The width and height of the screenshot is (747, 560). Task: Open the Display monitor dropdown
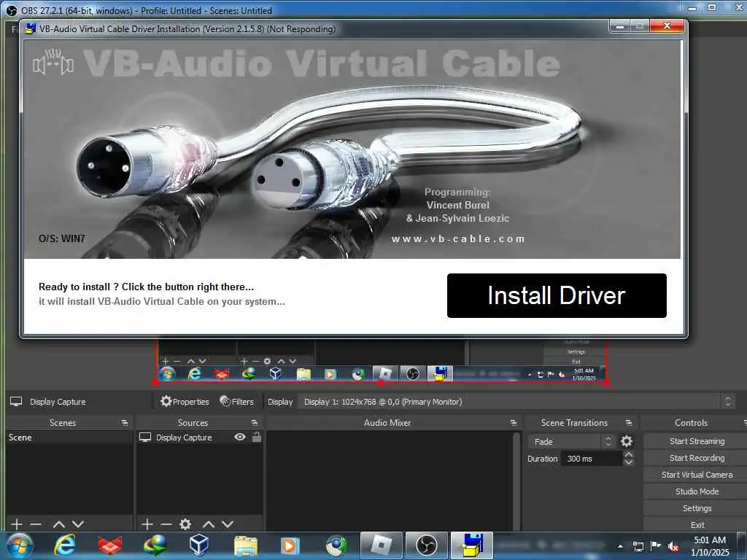click(516, 402)
